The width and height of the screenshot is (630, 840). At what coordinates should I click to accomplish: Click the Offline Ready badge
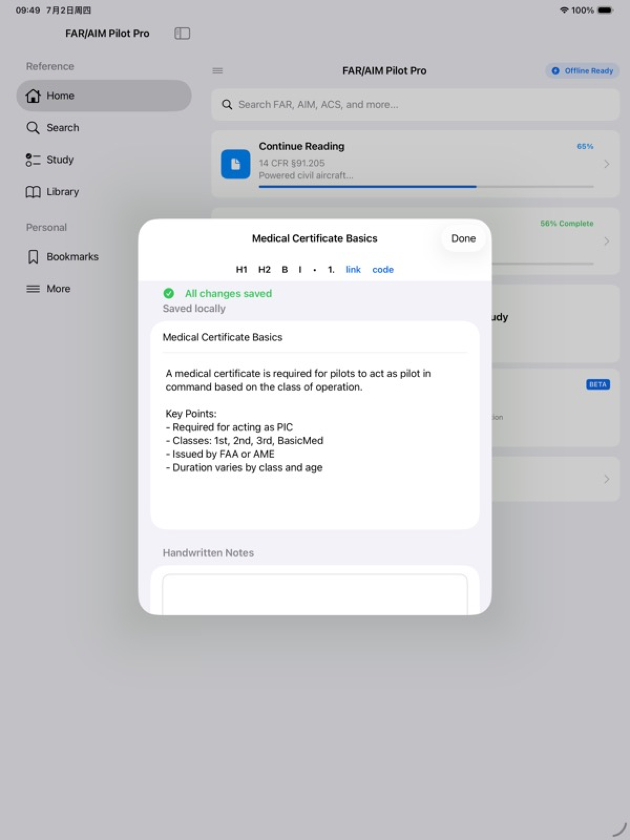tap(583, 71)
